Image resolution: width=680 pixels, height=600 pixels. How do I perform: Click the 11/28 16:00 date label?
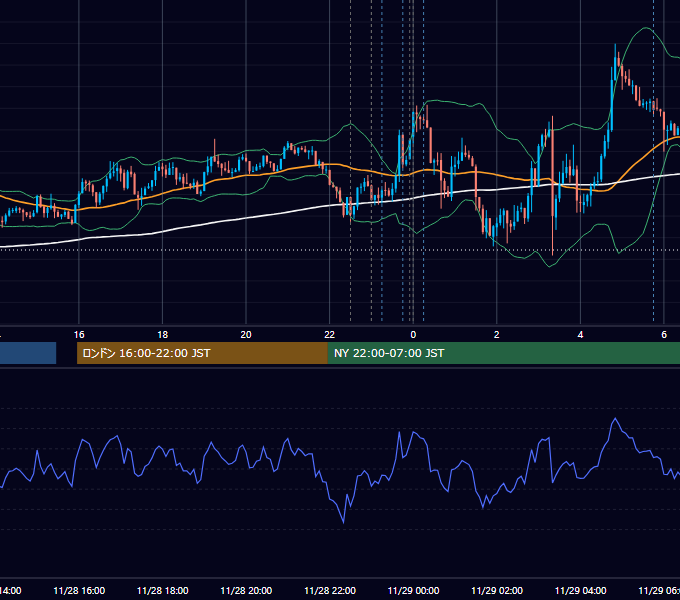[x=79, y=591]
